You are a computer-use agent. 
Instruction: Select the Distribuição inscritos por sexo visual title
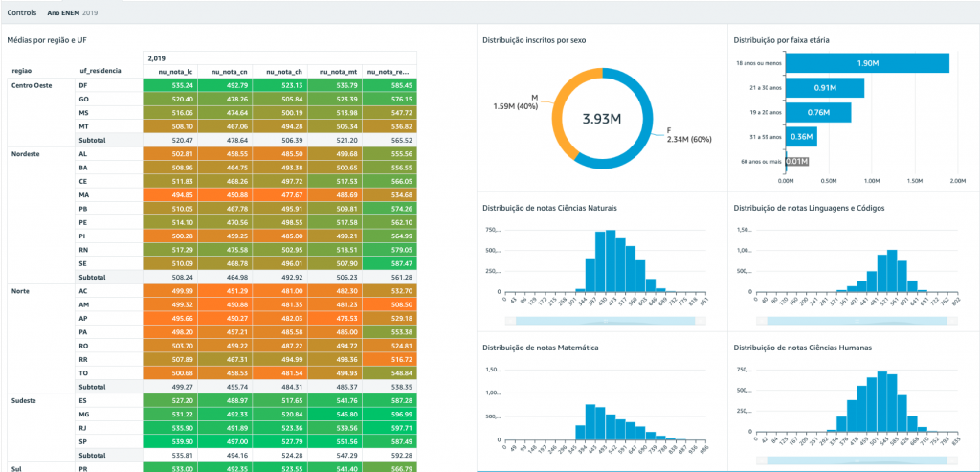coord(534,40)
